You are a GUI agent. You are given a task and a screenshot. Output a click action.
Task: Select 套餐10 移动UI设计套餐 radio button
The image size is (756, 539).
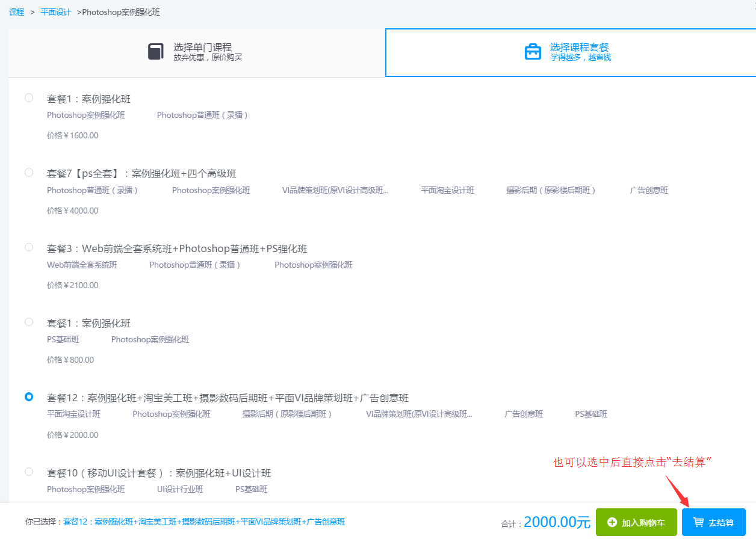click(x=29, y=472)
